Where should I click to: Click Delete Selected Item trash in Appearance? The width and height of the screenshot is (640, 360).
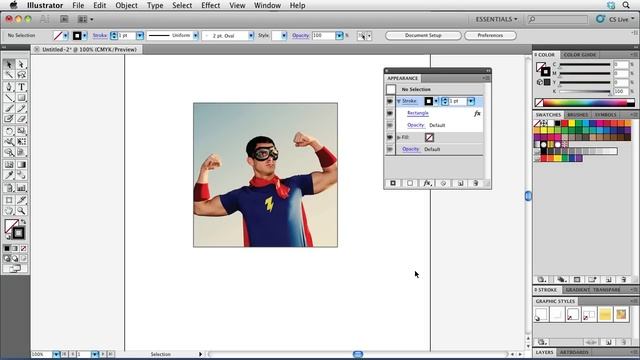[476, 183]
